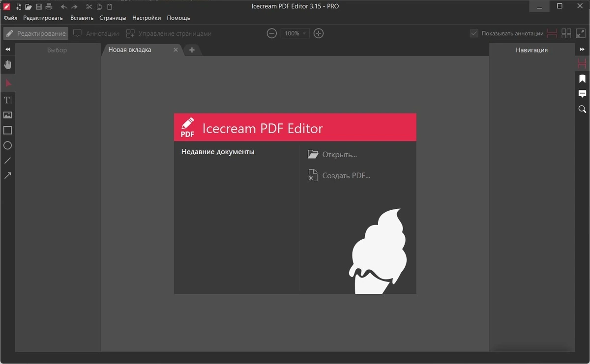
Task: Click the copy icon in title bar
Action: (99, 7)
